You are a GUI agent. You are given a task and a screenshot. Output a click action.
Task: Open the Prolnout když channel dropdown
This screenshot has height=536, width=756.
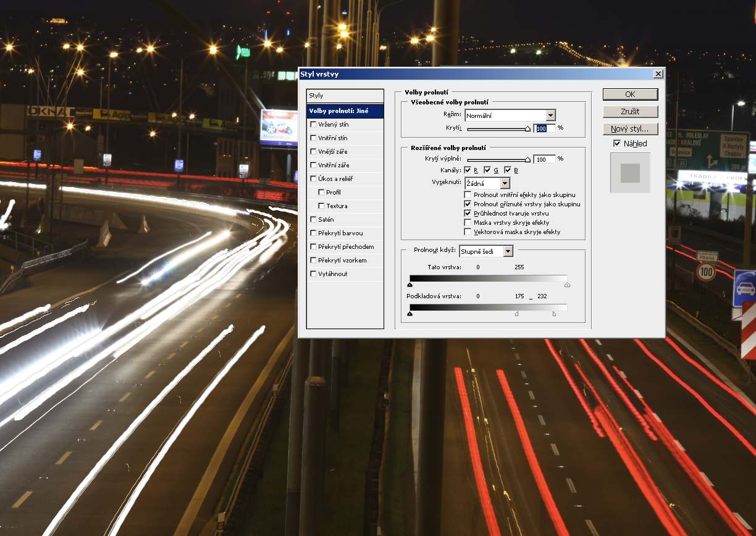coord(508,251)
